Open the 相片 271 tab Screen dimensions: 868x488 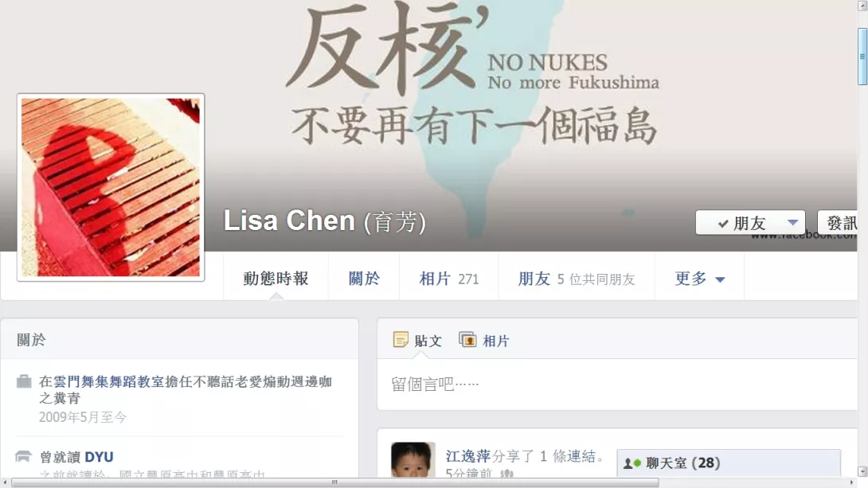449,279
